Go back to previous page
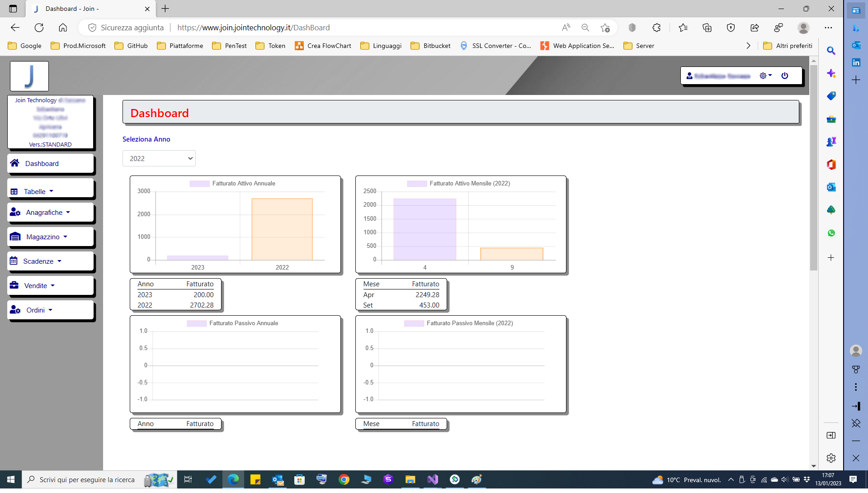The height and width of the screenshot is (493, 868). tap(15, 28)
